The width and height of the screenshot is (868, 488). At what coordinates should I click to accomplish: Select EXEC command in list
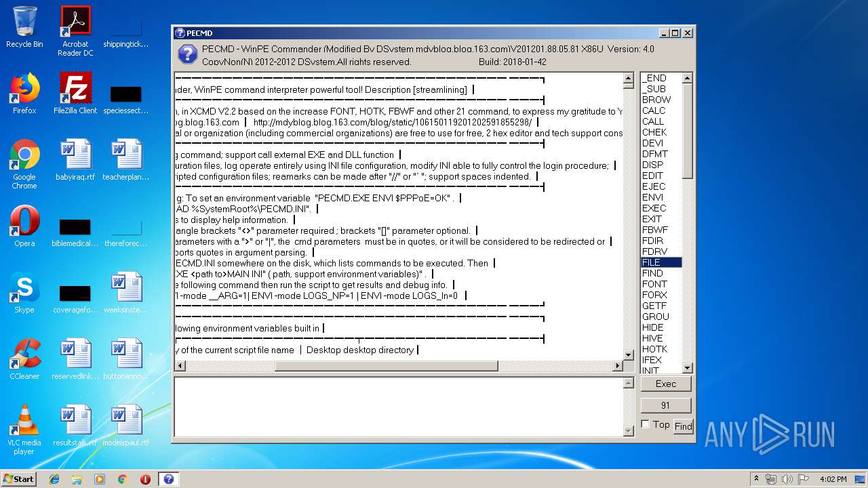[661, 208]
